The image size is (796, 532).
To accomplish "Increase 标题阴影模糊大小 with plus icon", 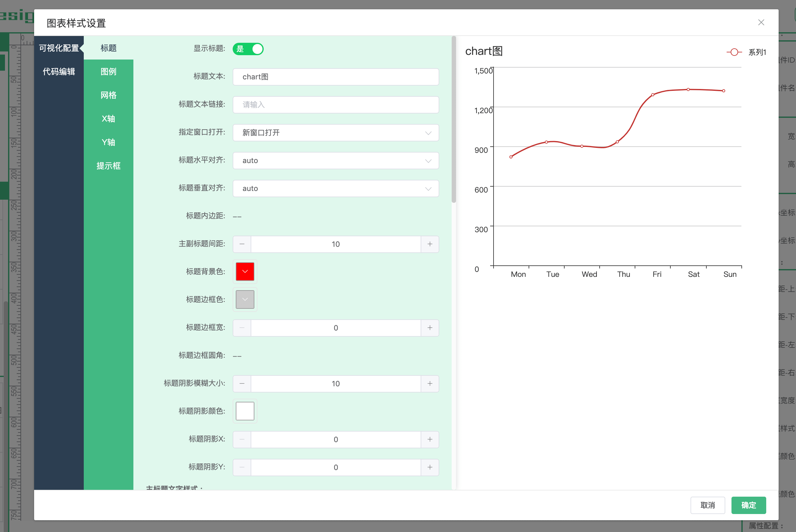I will point(430,383).
